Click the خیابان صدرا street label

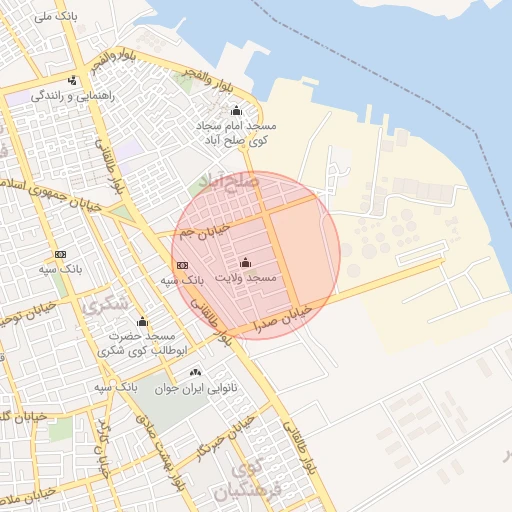click(283, 319)
